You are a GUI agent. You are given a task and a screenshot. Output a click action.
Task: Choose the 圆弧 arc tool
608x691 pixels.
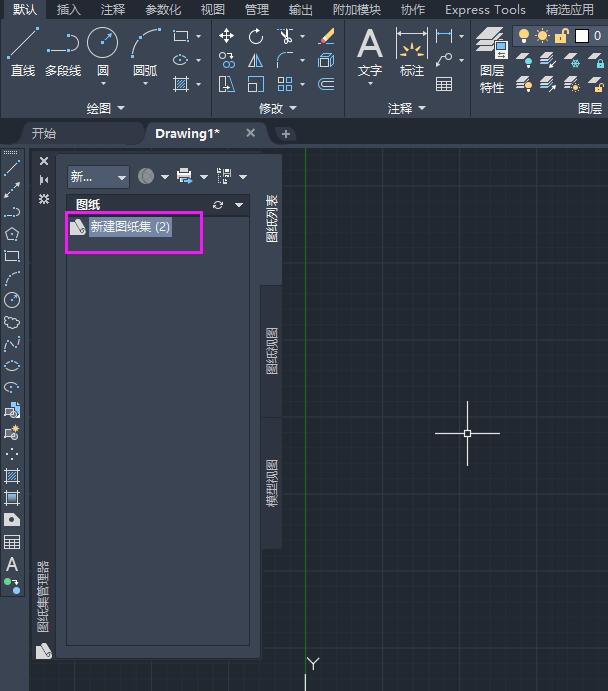coord(145,52)
